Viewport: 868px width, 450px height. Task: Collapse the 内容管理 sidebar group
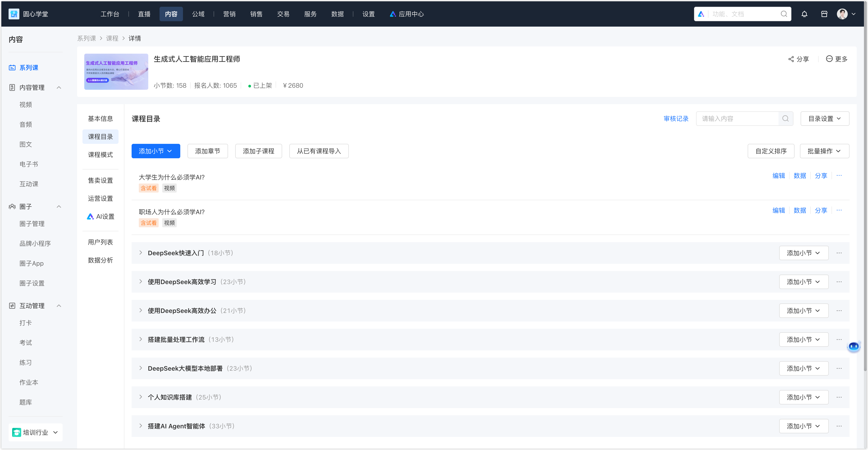click(x=59, y=88)
